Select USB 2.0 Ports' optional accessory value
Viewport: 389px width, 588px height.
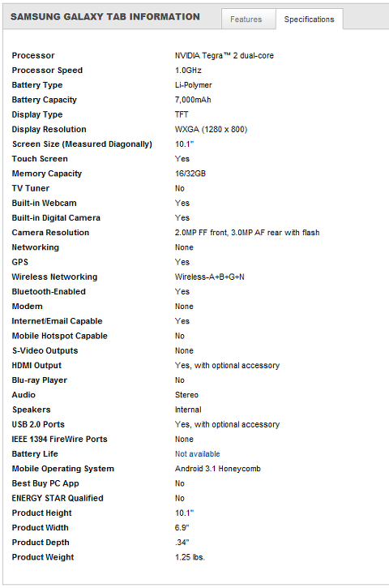pos(227,424)
